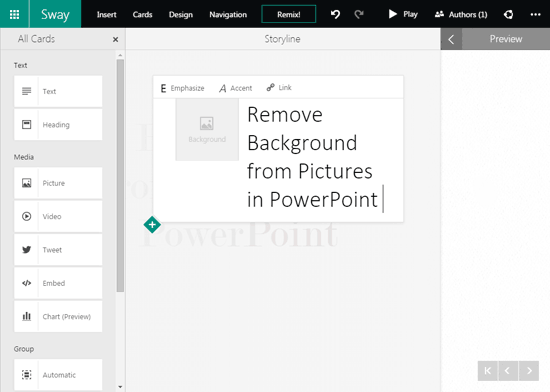This screenshot has height=392, width=550.
Task: Click the All Cards panel title
Action: pyautogui.click(x=36, y=39)
